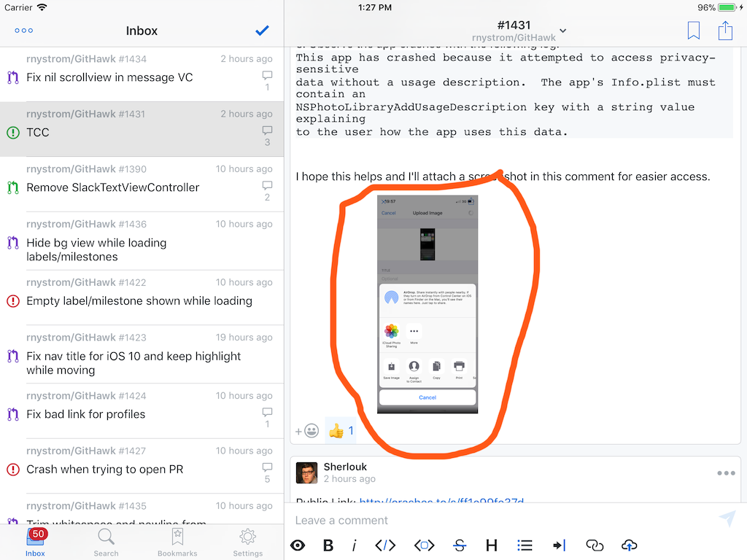
Task: Create a bulleted list
Action: point(525,545)
